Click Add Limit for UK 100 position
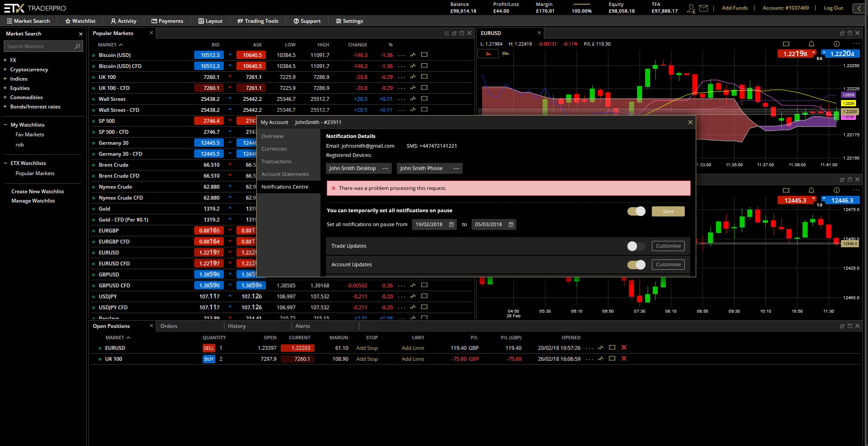The width and height of the screenshot is (868, 446). pyautogui.click(x=413, y=359)
